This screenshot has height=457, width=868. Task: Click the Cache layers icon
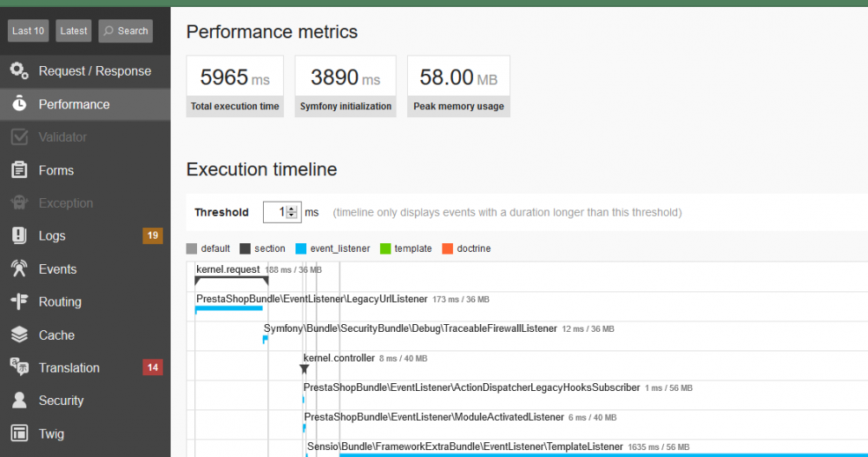click(19, 335)
